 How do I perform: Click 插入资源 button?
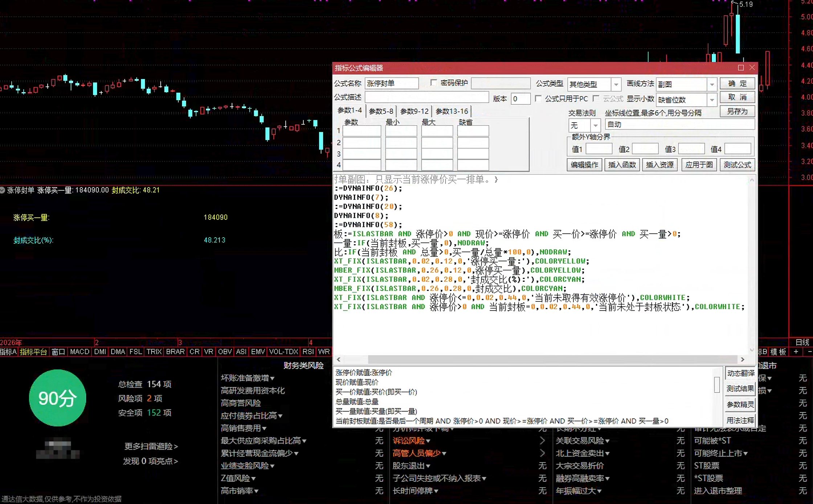[660, 165]
